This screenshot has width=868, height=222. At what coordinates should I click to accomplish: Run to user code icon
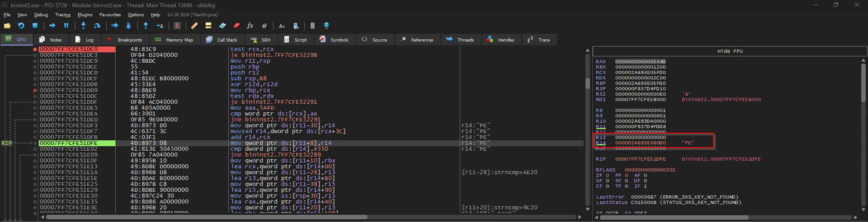click(160, 26)
